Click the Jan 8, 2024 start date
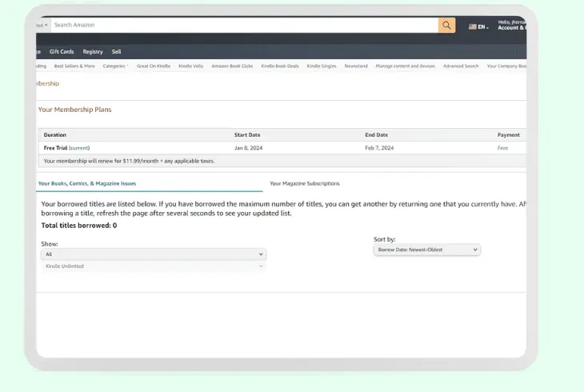This screenshot has width=584, height=392. [x=249, y=148]
